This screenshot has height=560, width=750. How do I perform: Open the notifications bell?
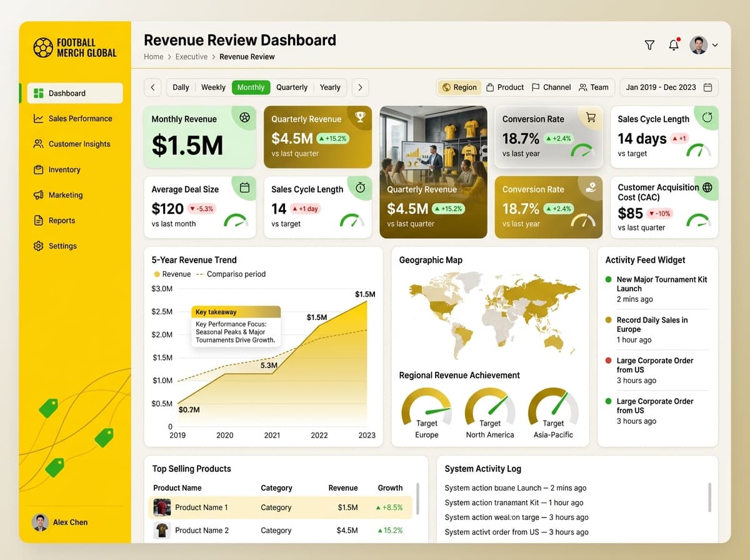[x=674, y=44]
